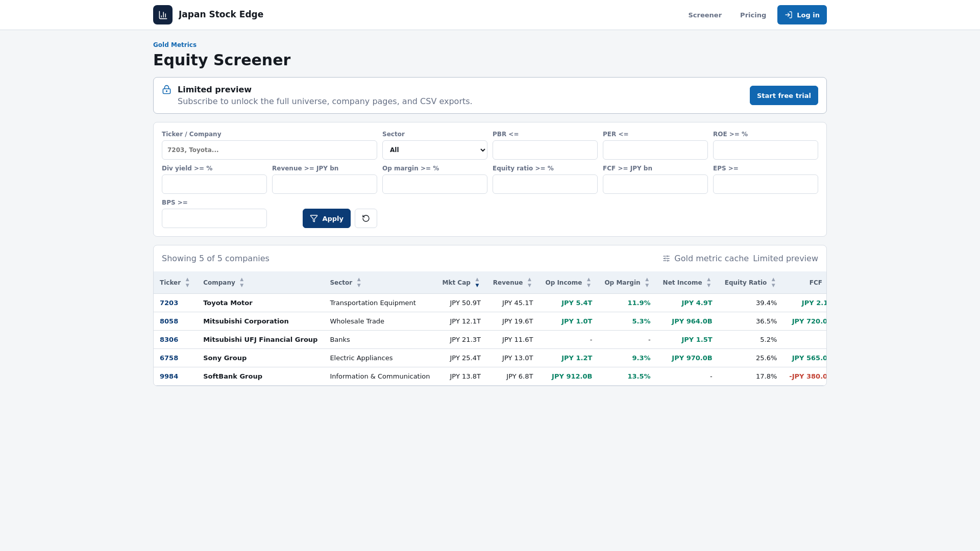Focus the Ticker / Company search field

269,150
